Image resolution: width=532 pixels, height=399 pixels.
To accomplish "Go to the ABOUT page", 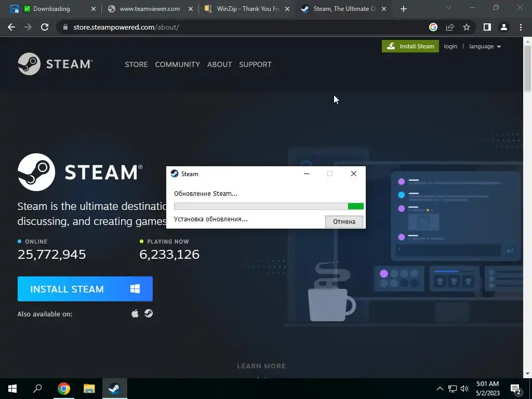I will pyautogui.click(x=220, y=64).
